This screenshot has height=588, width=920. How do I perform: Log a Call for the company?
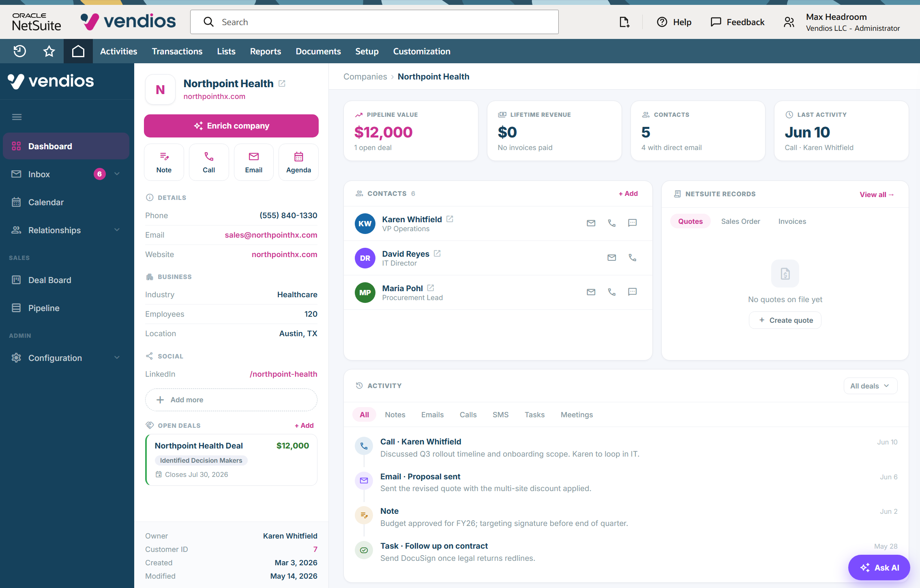tap(209, 162)
